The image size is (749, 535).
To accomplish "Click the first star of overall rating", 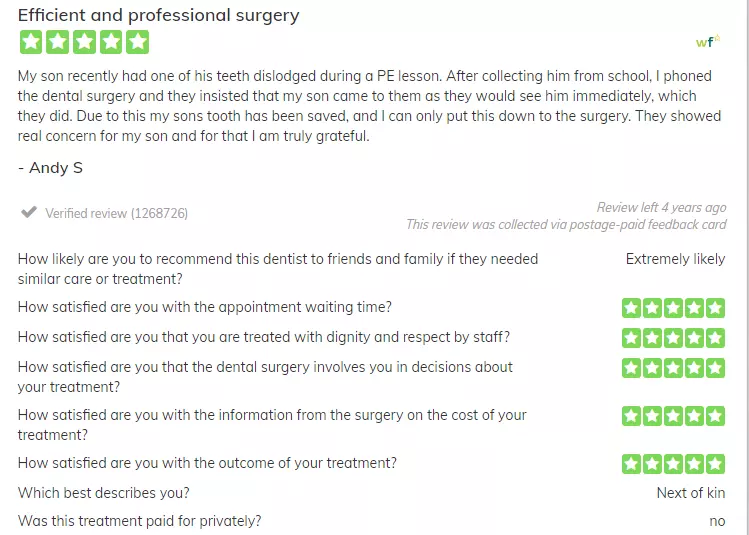I will tap(31, 42).
